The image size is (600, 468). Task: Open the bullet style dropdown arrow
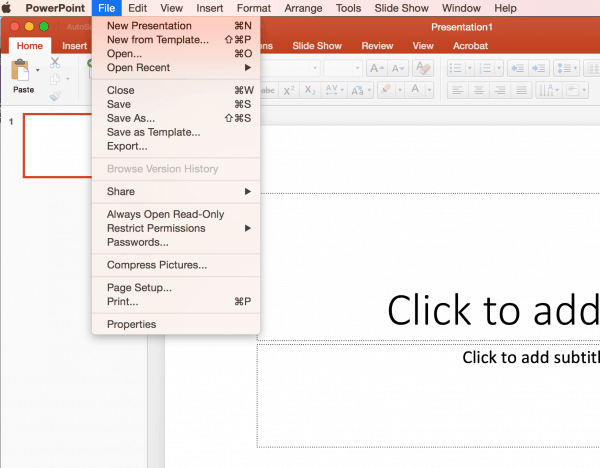click(470, 68)
